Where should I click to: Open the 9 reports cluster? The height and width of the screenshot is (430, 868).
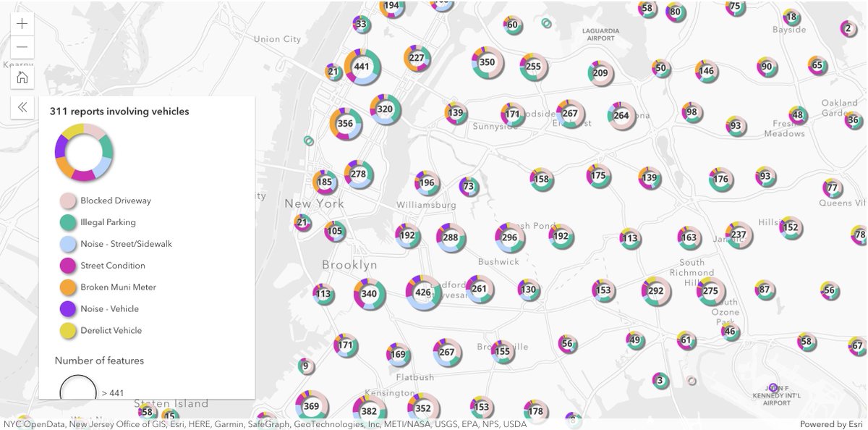[x=305, y=366]
